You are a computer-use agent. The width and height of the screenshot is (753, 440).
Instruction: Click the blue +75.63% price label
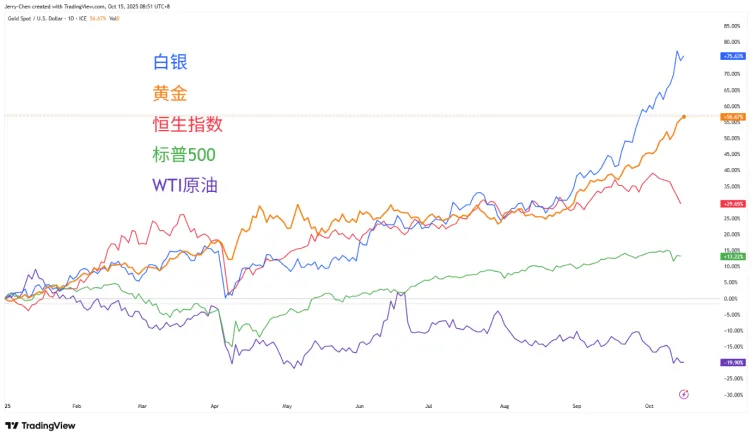[x=732, y=56]
